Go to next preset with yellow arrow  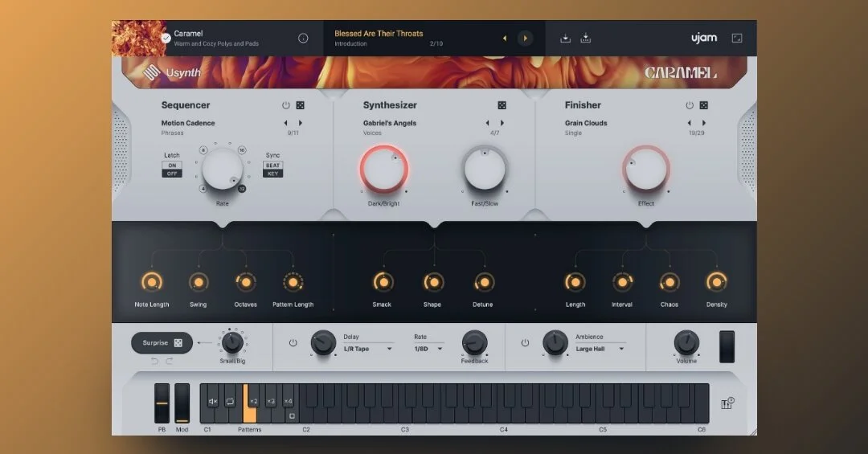525,39
